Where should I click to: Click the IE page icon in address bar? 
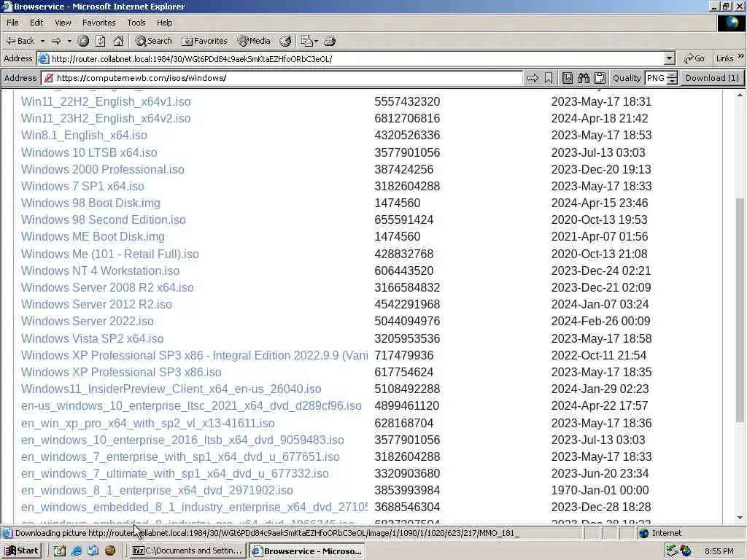pos(43,58)
